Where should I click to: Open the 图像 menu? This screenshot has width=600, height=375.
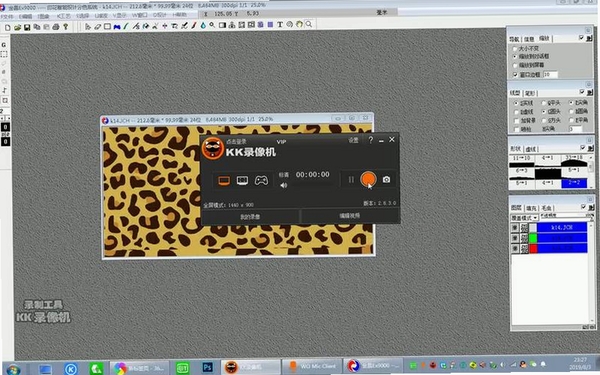(44, 16)
